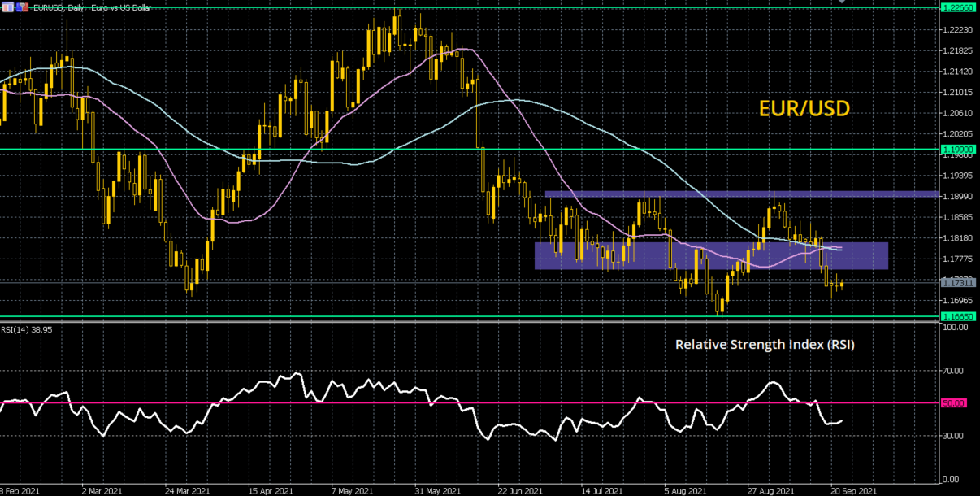This screenshot has height=496, width=980.
Task: Click the 7 May 2021 date label
Action: coord(354,491)
